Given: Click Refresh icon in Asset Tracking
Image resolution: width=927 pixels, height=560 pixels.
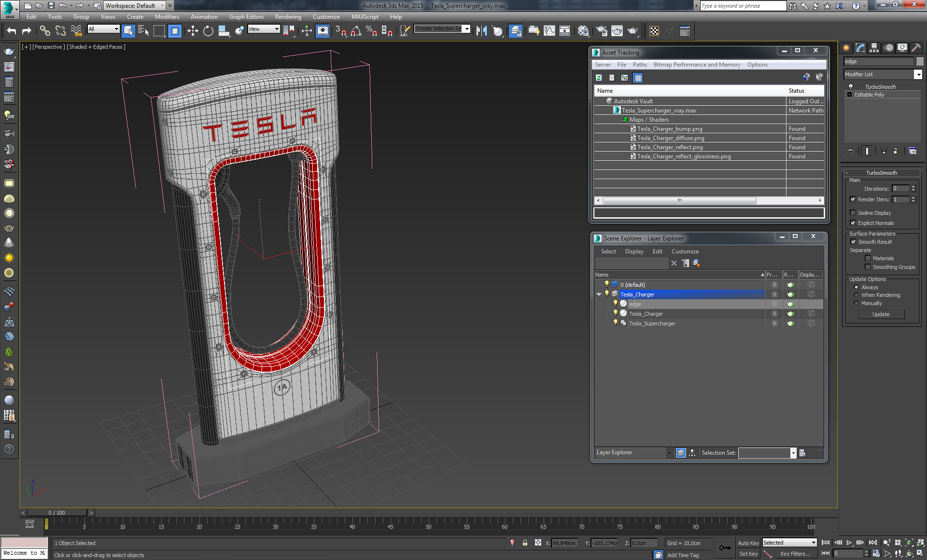Looking at the screenshot, I should point(599,78).
